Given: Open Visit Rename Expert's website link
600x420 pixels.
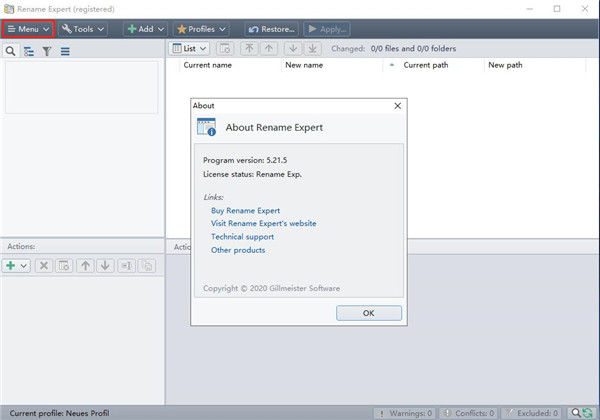Looking at the screenshot, I should [x=264, y=223].
